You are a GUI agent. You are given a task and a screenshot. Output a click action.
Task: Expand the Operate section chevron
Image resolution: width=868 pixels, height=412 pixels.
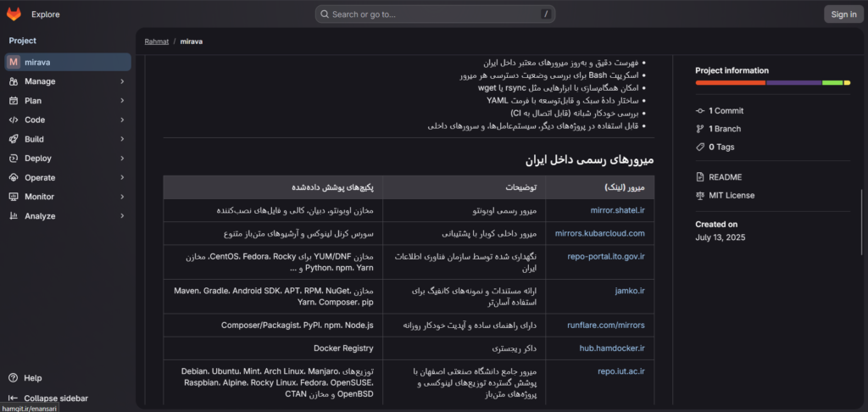[122, 178]
